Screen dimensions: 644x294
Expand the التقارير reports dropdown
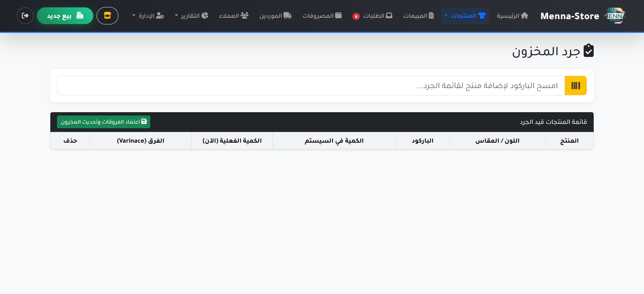[x=191, y=16]
